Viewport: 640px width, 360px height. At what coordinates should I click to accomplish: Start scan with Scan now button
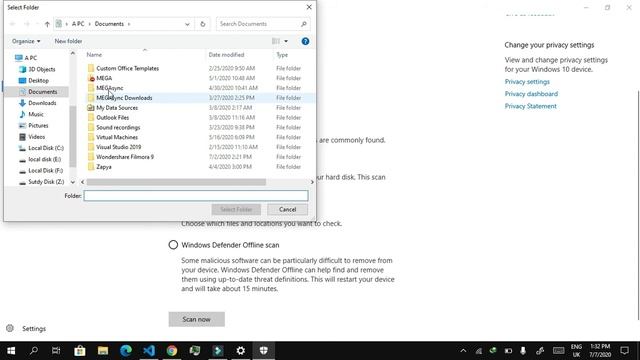tap(197, 319)
